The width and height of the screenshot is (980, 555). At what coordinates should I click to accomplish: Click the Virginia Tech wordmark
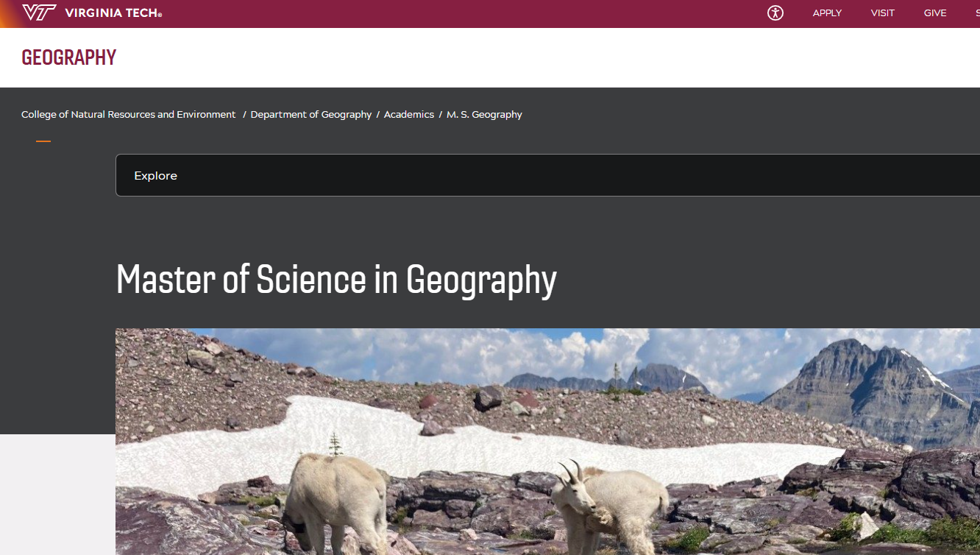[x=113, y=13]
